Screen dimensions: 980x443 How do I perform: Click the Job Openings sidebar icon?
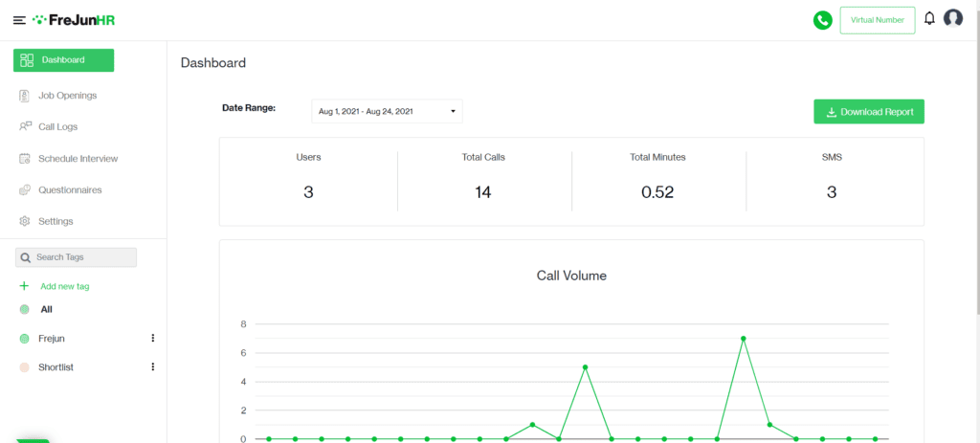tap(25, 96)
